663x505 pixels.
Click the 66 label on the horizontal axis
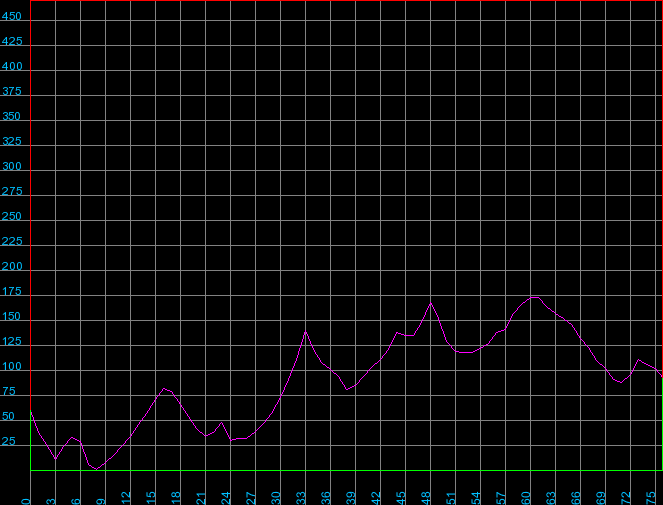(x=575, y=498)
